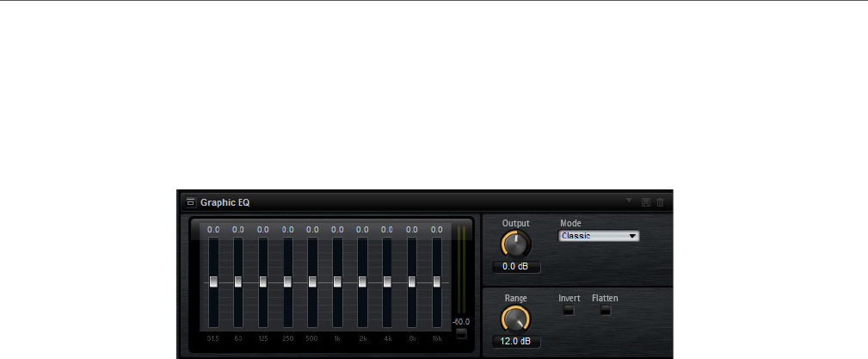Click the 500 frequency label

[312, 338]
